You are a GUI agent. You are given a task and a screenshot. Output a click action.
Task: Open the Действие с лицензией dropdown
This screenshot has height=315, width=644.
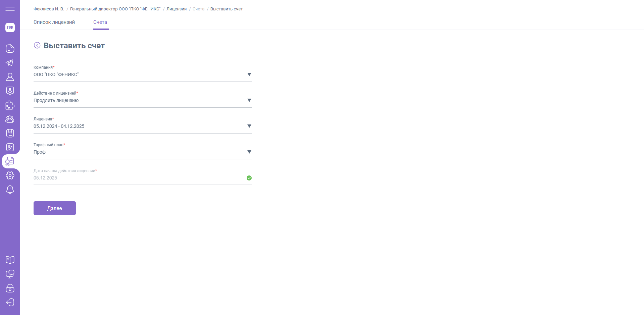[249, 100]
